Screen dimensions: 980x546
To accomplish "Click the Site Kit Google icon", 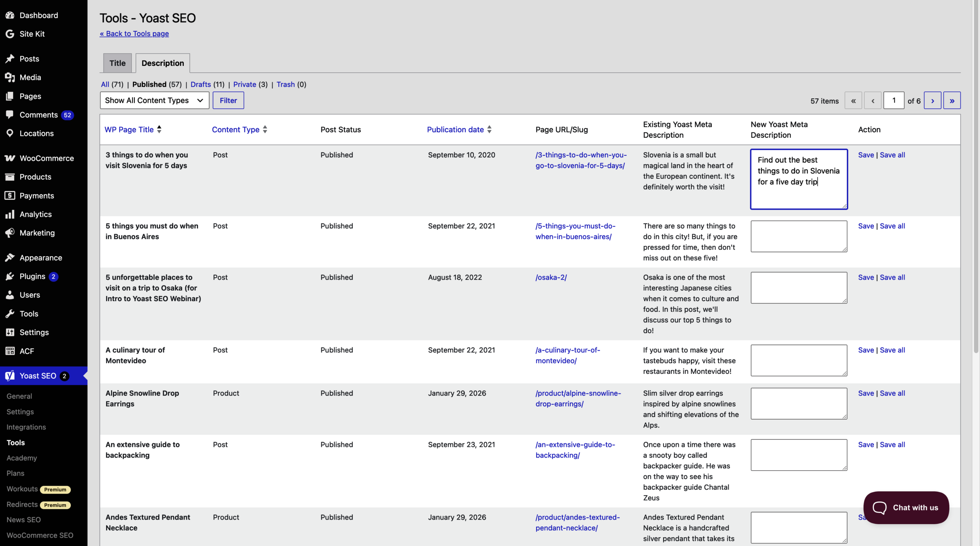I will (10, 34).
